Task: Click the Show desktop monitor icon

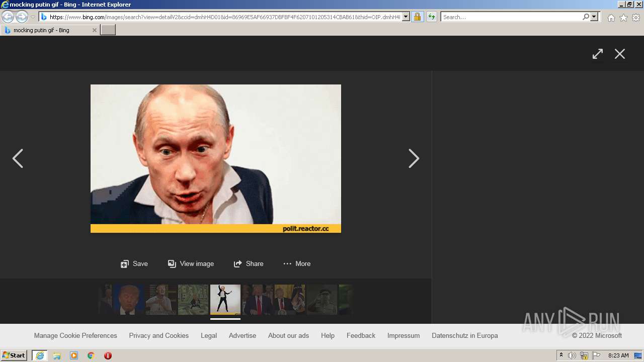Action: point(638,355)
